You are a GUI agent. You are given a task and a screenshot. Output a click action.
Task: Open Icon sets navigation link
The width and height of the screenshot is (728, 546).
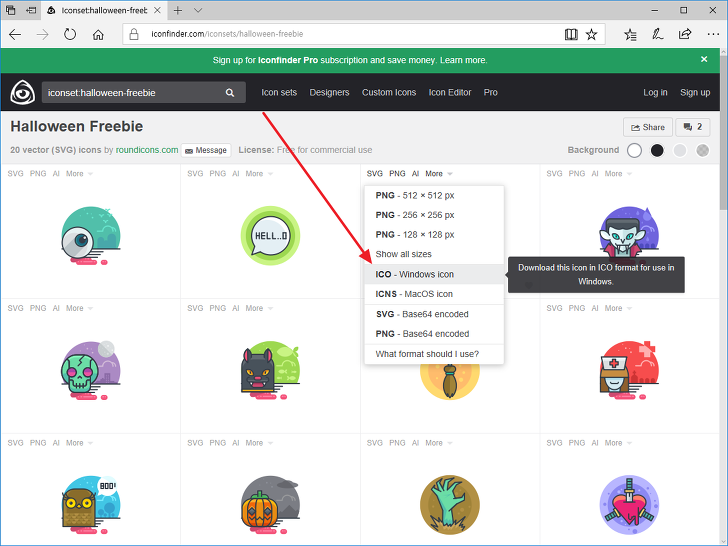pyautogui.click(x=279, y=92)
